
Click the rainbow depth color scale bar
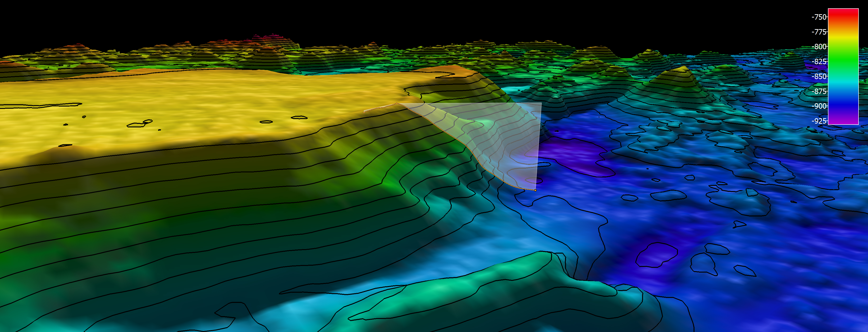pyautogui.click(x=843, y=67)
